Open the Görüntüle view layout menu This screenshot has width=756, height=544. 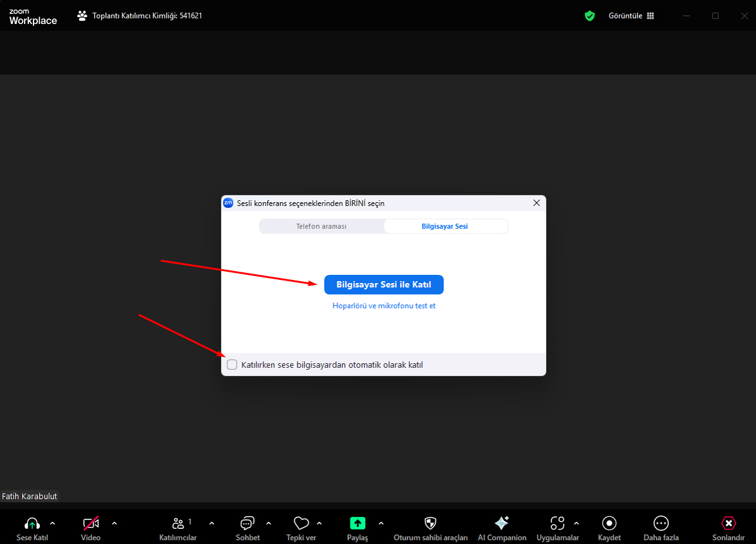[x=630, y=16]
